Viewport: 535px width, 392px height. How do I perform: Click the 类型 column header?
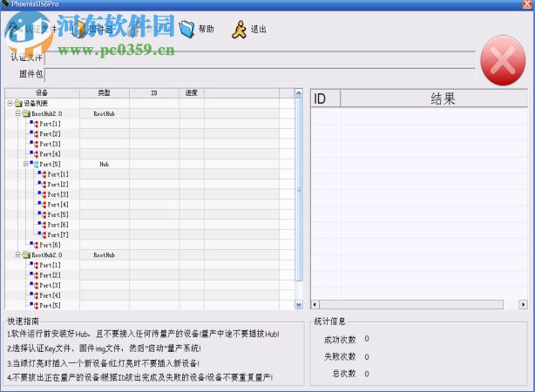105,93
